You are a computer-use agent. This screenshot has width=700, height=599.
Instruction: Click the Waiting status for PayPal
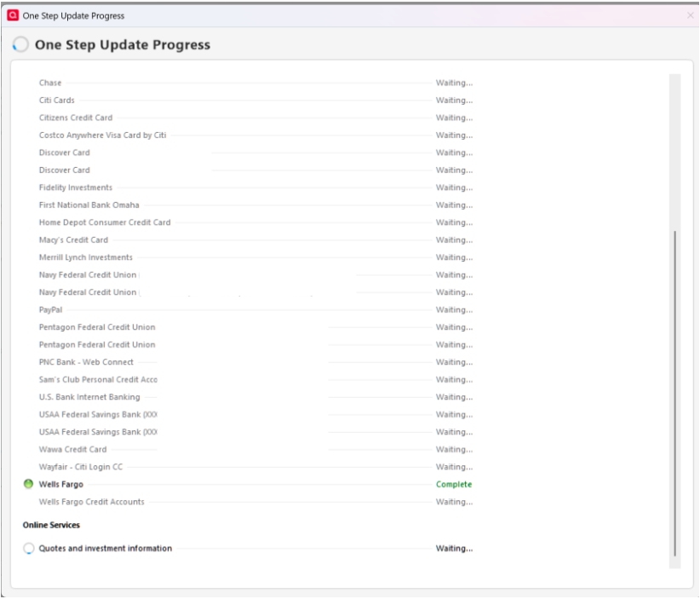click(x=454, y=309)
